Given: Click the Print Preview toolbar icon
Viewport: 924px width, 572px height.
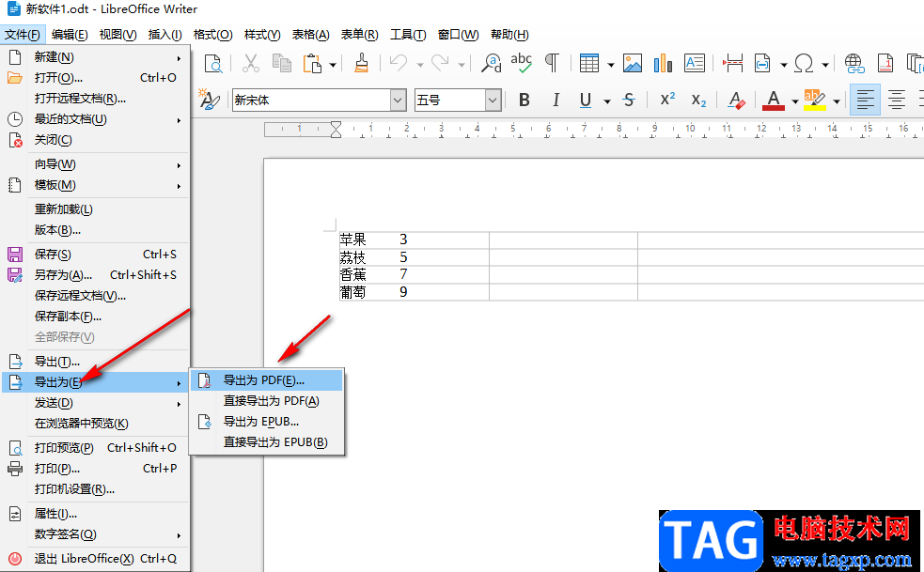Looking at the screenshot, I should [212, 63].
